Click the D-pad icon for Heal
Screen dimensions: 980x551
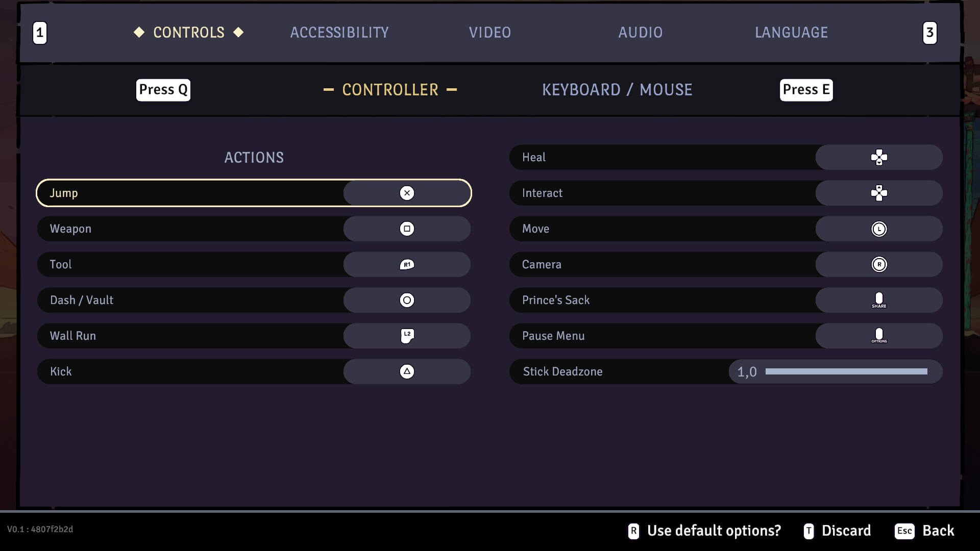click(878, 157)
